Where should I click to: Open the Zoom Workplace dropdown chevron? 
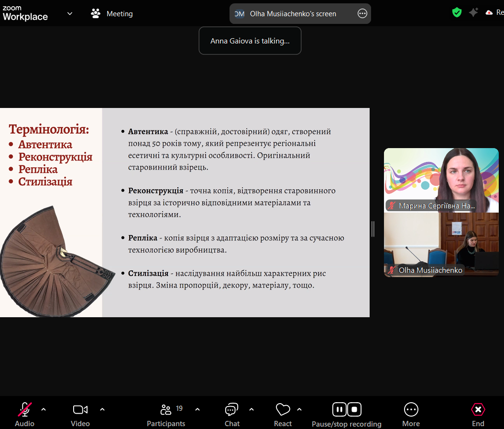tap(70, 14)
